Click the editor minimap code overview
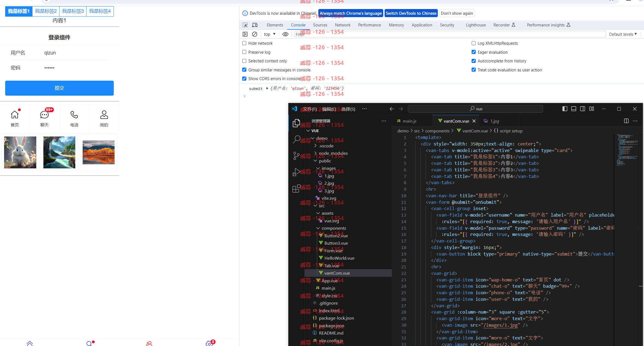The width and height of the screenshot is (644, 346). point(627,150)
